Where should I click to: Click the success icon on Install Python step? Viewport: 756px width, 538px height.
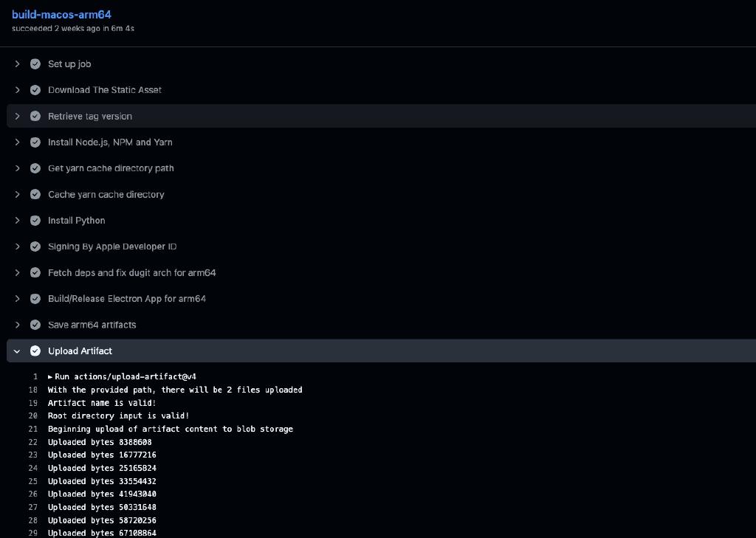click(35, 220)
